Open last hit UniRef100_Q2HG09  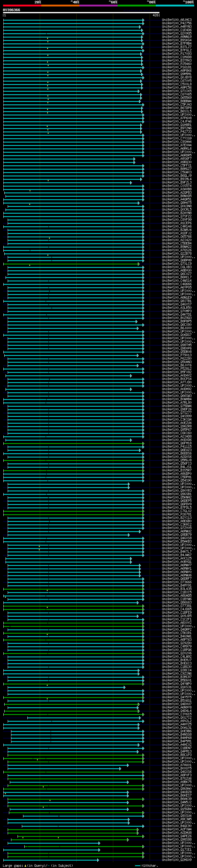pos(177,860)
